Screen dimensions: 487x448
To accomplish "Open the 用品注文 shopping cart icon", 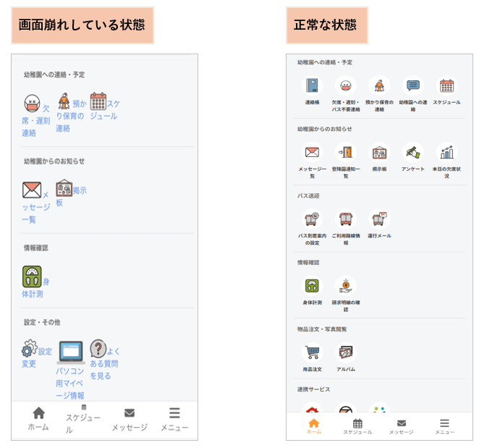I will (x=312, y=352).
